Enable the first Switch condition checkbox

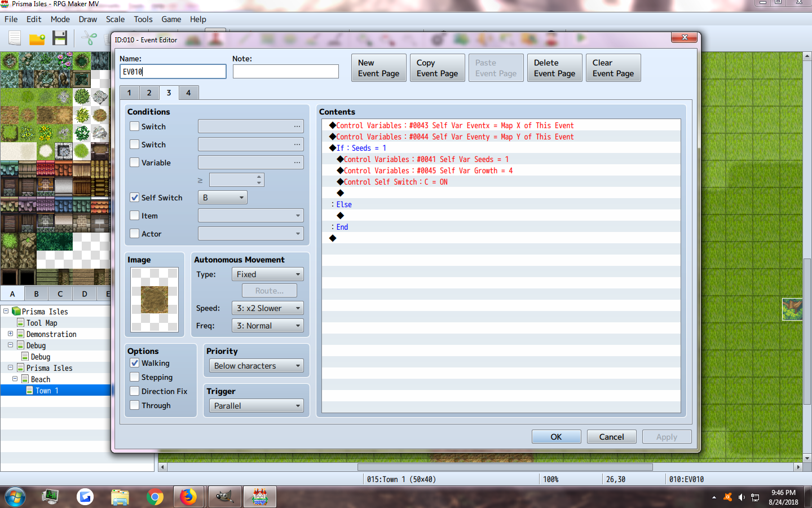pos(134,126)
